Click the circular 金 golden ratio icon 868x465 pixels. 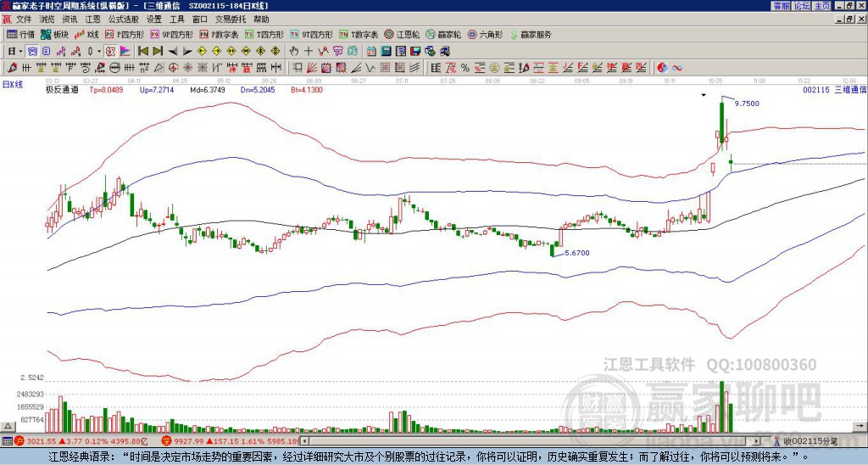point(494,68)
